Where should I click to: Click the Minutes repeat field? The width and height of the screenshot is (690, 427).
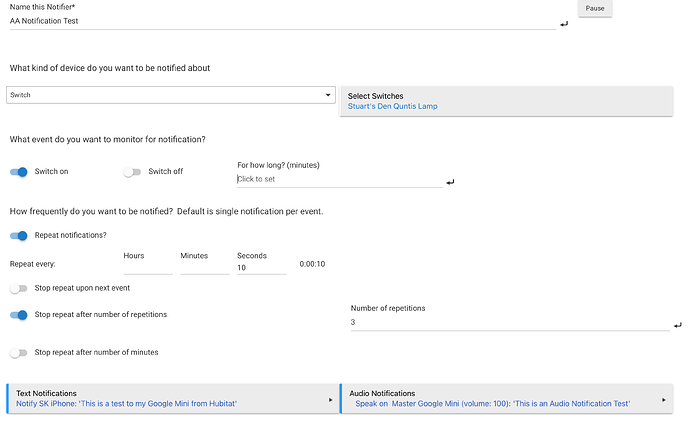pyautogui.click(x=205, y=267)
